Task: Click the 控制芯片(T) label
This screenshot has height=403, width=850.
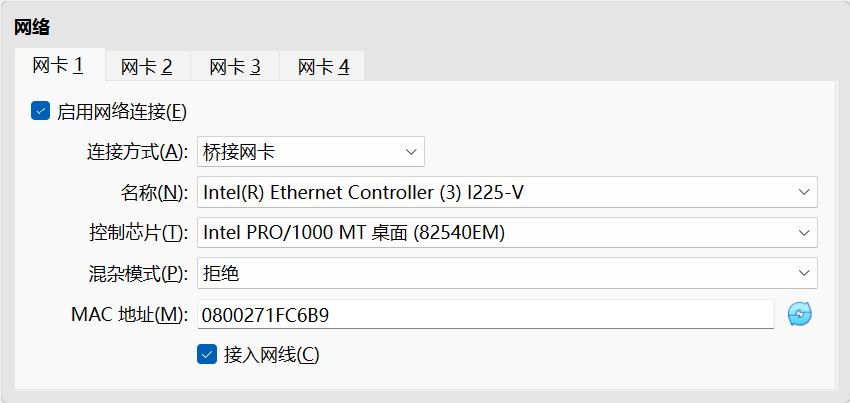Action: coord(138,233)
